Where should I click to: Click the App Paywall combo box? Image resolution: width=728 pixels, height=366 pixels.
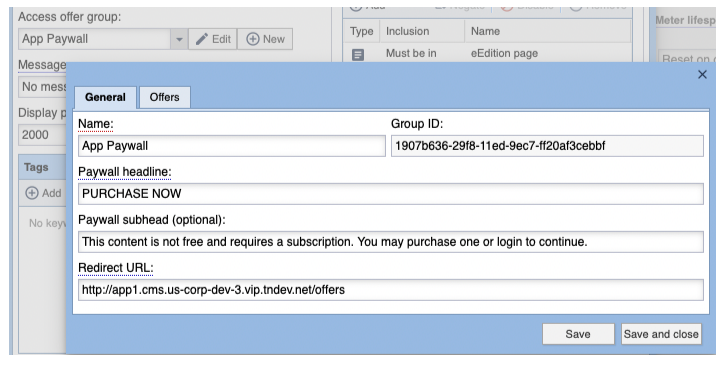95,39
